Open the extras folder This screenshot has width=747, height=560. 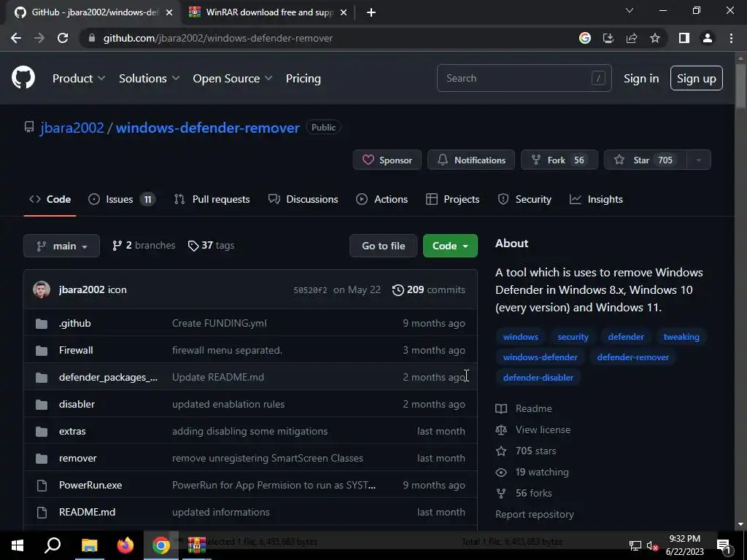(72, 431)
